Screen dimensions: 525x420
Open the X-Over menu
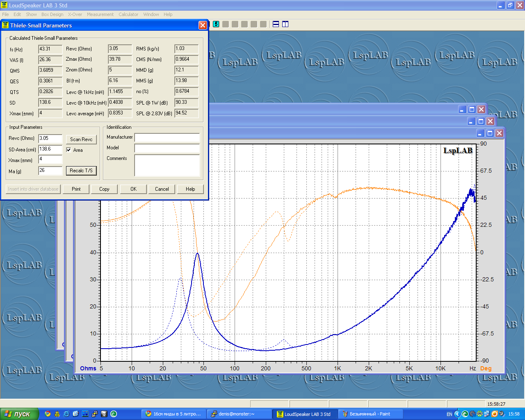coord(75,14)
